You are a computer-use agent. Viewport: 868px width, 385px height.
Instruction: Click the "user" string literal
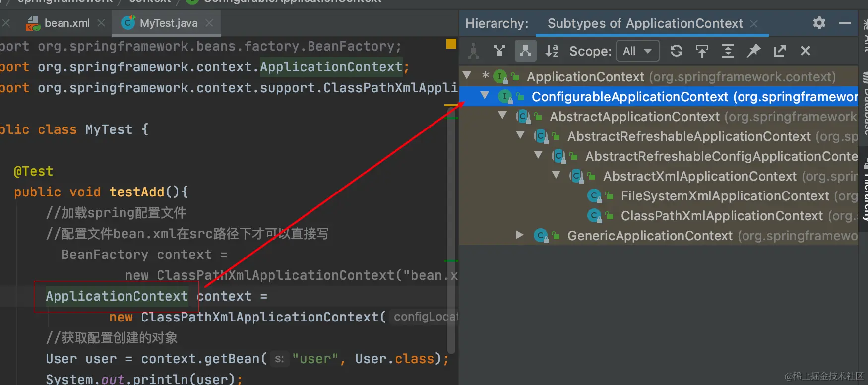pyautogui.click(x=315, y=359)
